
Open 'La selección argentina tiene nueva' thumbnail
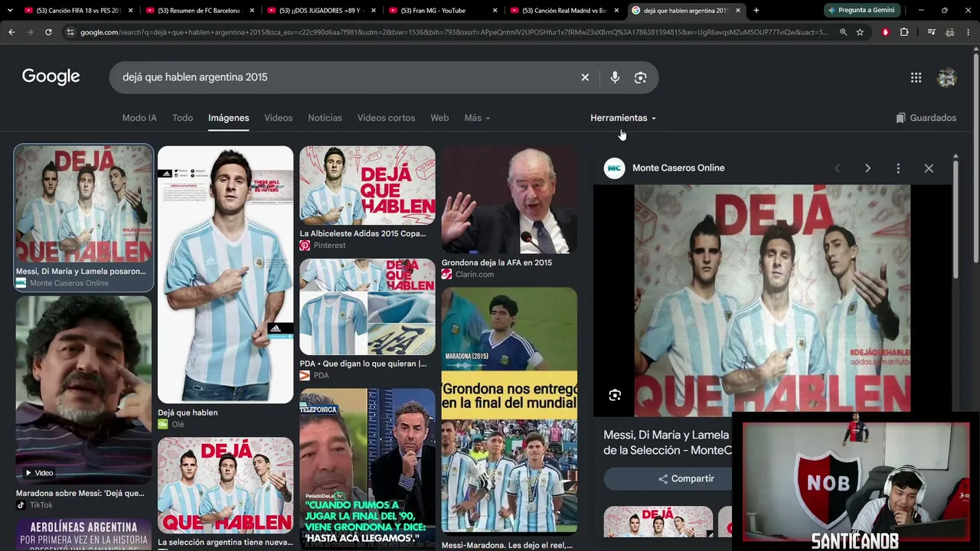(225, 485)
